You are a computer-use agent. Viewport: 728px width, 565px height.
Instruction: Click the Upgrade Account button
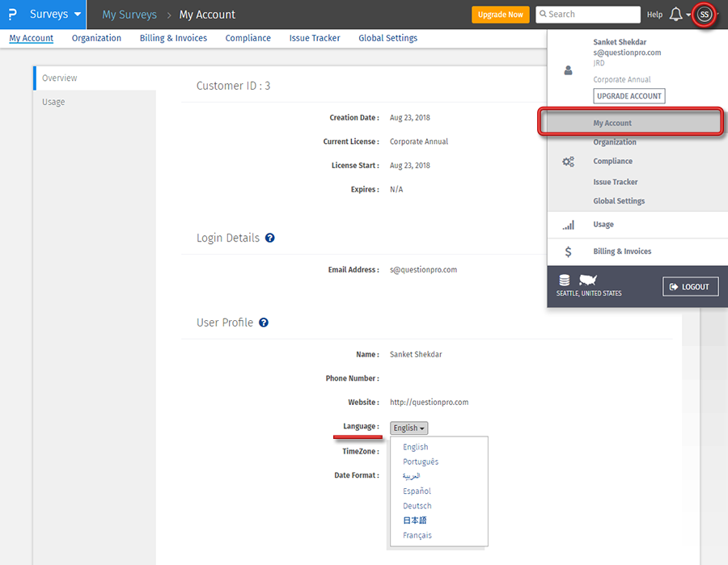pos(629,96)
